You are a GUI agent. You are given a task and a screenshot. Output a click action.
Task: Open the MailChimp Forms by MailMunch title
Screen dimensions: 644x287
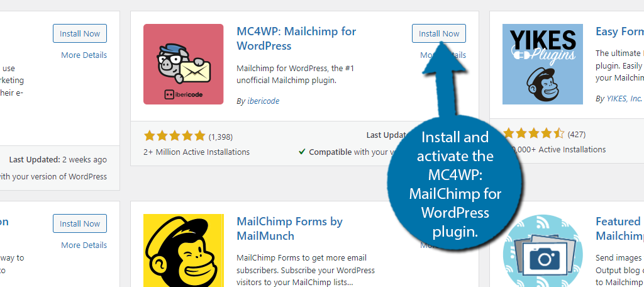[289, 228]
